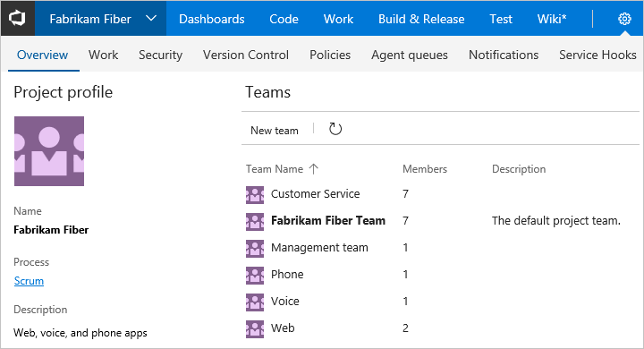The height and width of the screenshot is (349, 644).
Task: Toggle Team Name sort order arrow
Action: [314, 169]
